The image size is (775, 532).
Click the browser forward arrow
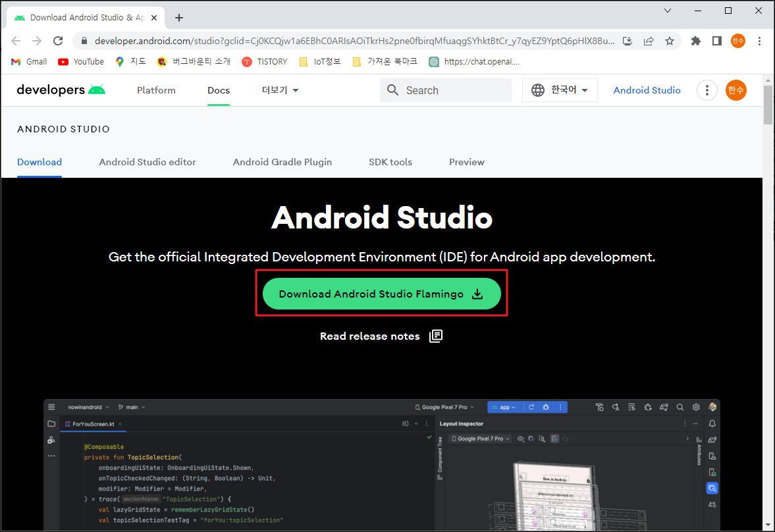[37, 41]
